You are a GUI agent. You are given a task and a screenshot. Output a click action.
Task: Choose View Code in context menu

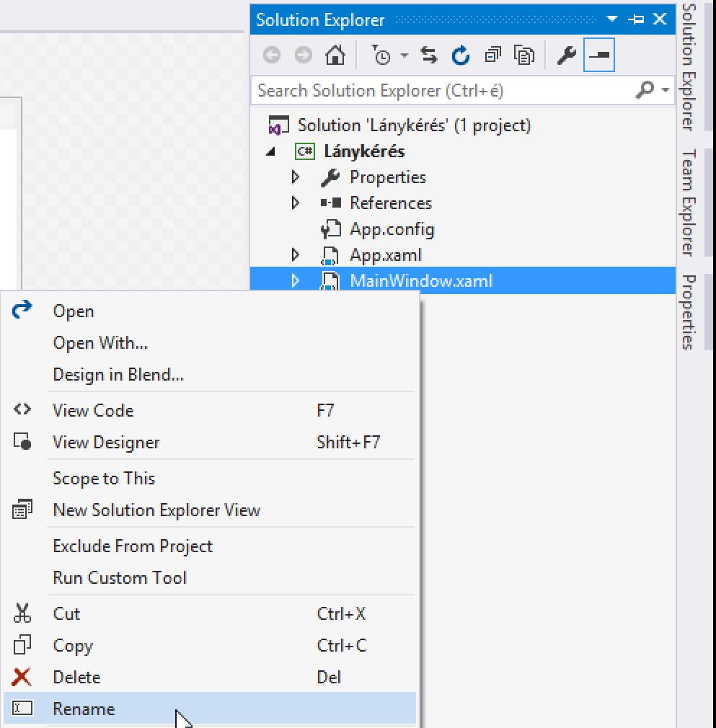coord(209,411)
